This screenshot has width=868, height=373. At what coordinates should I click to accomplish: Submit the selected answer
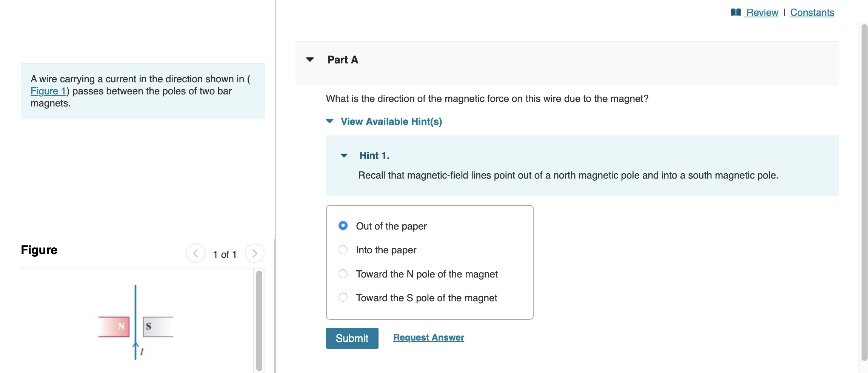(351, 338)
